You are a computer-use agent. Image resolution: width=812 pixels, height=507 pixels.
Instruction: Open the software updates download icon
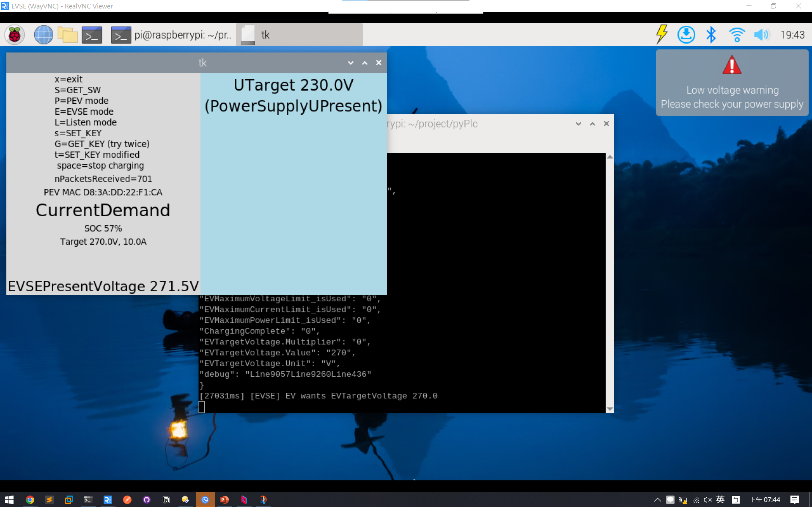click(686, 35)
